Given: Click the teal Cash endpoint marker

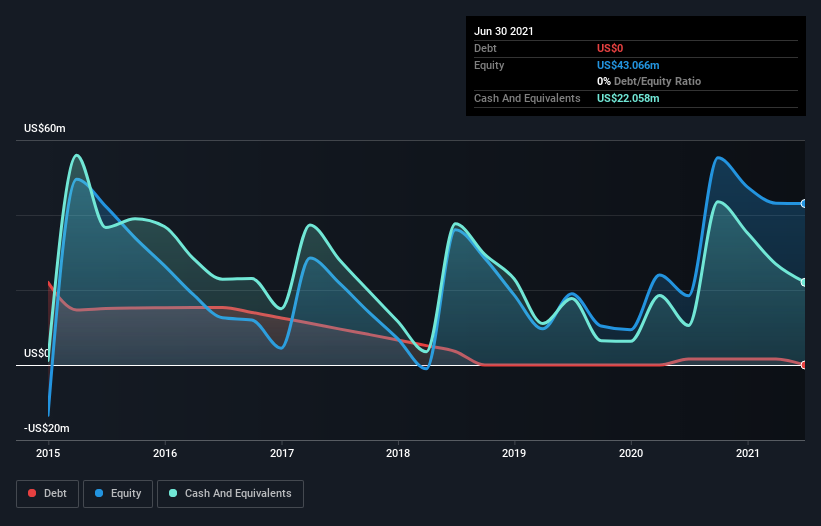Looking at the screenshot, I should tap(804, 282).
